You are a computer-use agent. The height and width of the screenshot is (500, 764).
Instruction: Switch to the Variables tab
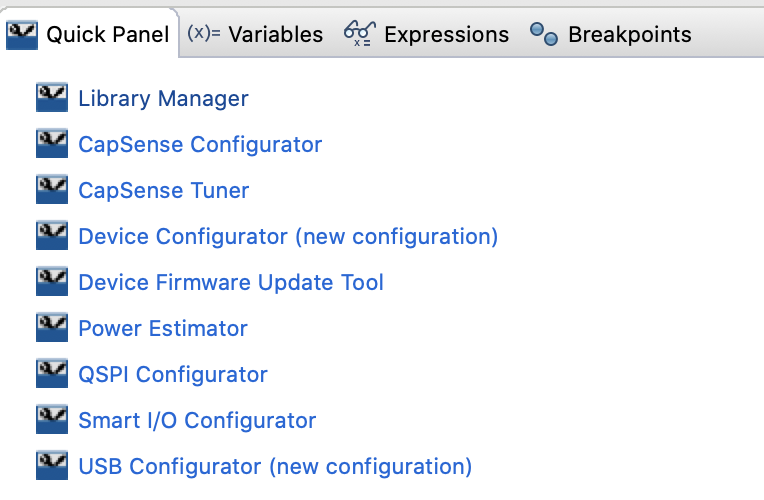pos(255,35)
